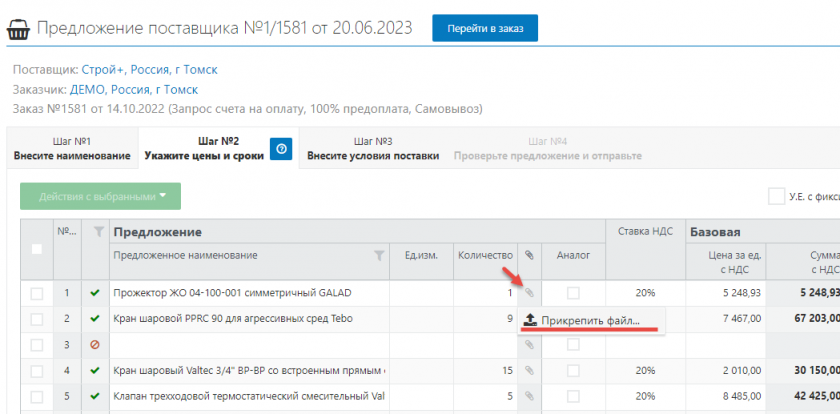This screenshot has height=414, width=840.
Task: Click the red prohibited status icon in row 3
Action: (95, 345)
